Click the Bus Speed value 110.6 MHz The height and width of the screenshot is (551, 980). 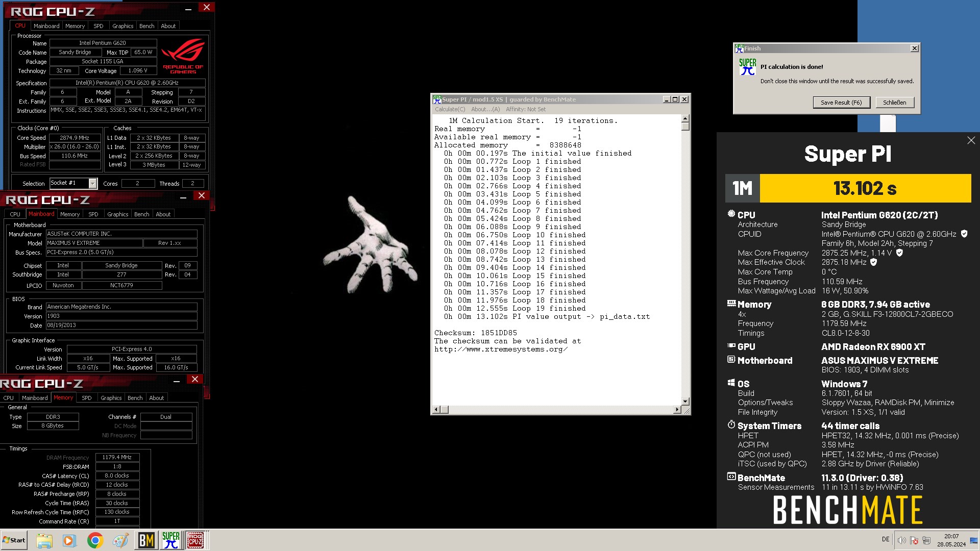point(75,156)
